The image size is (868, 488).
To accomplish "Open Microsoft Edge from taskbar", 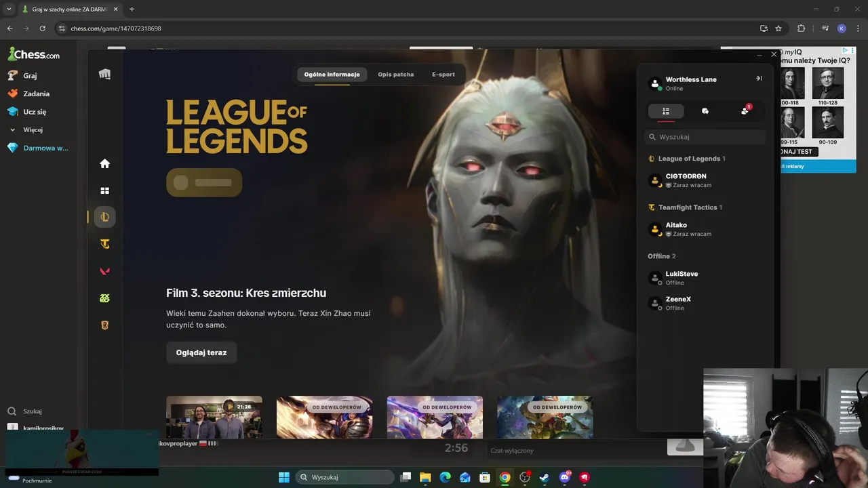I will pos(445,477).
